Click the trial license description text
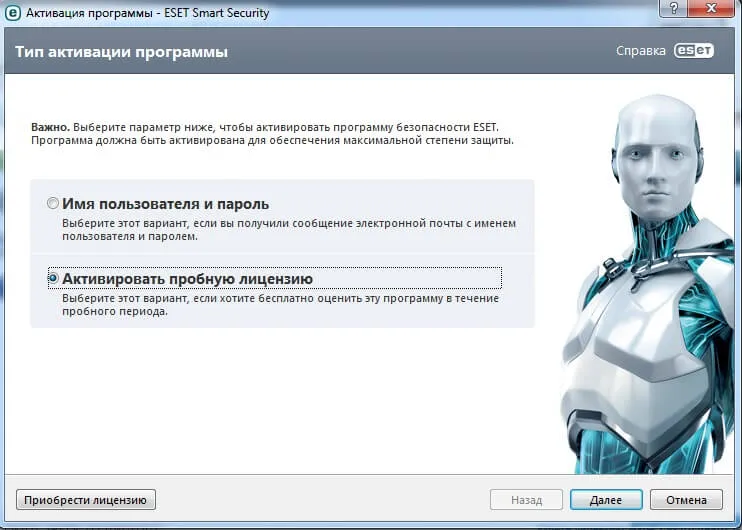742x530 pixels. click(280, 305)
